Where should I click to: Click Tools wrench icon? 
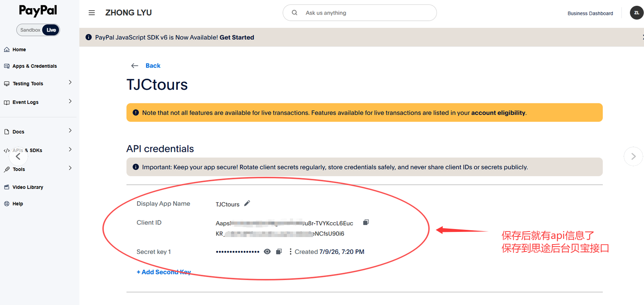[7, 169]
